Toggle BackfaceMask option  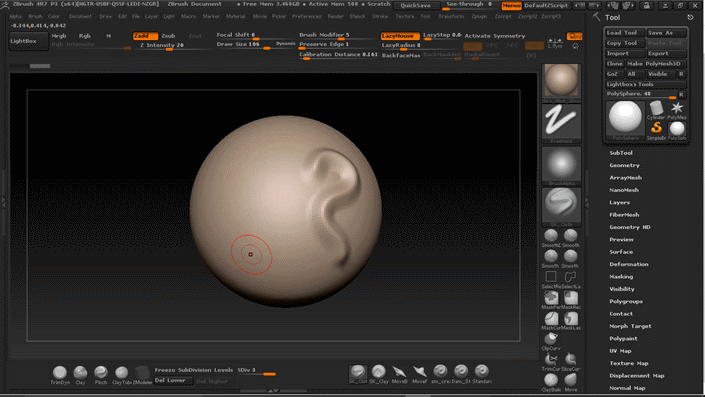pos(401,55)
